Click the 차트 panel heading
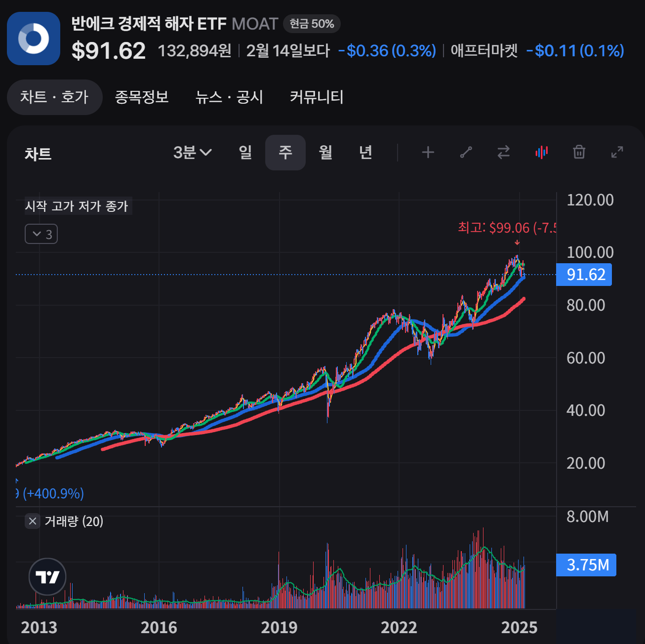The image size is (645, 644). click(x=38, y=154)
